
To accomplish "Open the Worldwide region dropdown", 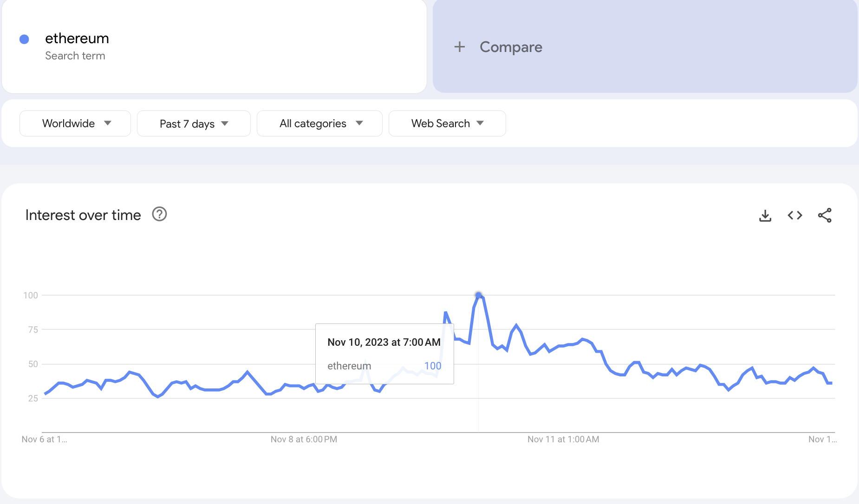I will [75, 123].
